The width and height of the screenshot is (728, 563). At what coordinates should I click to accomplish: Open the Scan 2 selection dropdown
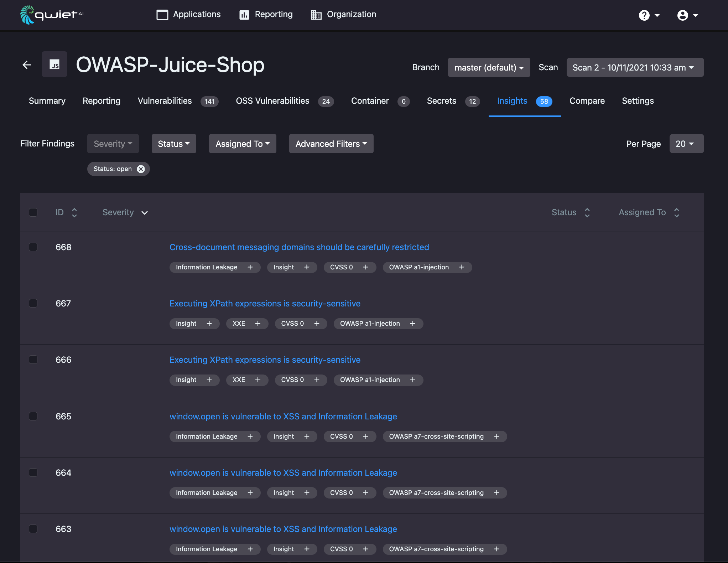(635, 67)
